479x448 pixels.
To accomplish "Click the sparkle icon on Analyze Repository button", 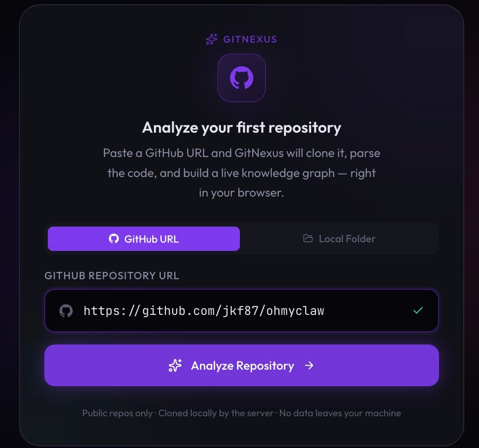I will coord(175,366).
